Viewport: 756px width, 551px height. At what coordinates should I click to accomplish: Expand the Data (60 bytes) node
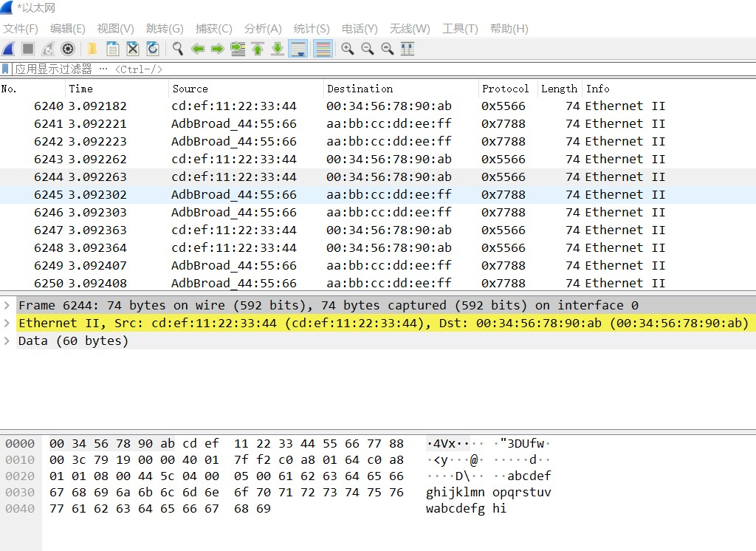(7, 340)
